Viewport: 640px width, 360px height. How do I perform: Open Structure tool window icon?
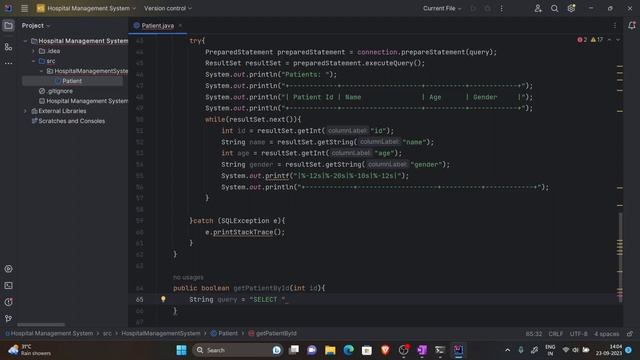8,47
